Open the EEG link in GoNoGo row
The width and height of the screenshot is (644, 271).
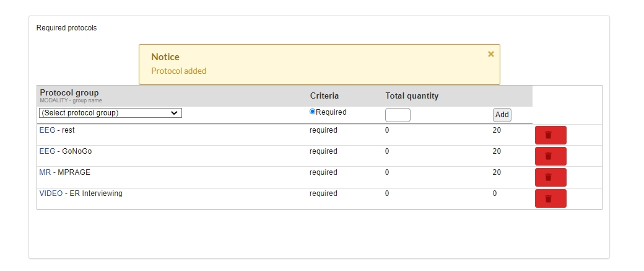pyautogui.click(x=47, y=151)
